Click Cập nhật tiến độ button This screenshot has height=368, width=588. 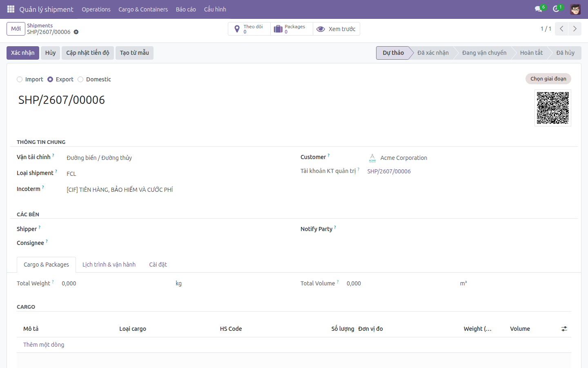point(88,53)
